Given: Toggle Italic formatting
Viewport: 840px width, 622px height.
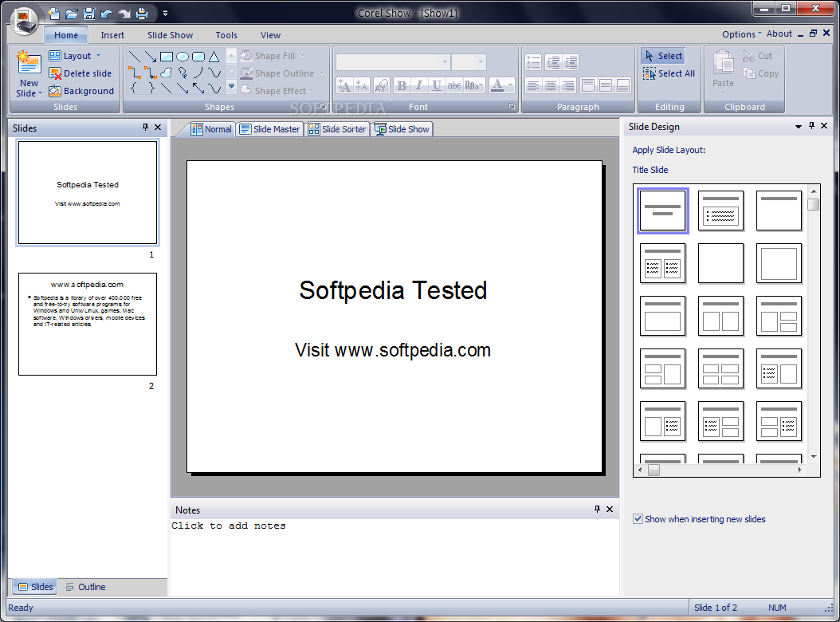Looking at the screenshot, I should click(x=419, y=86).
